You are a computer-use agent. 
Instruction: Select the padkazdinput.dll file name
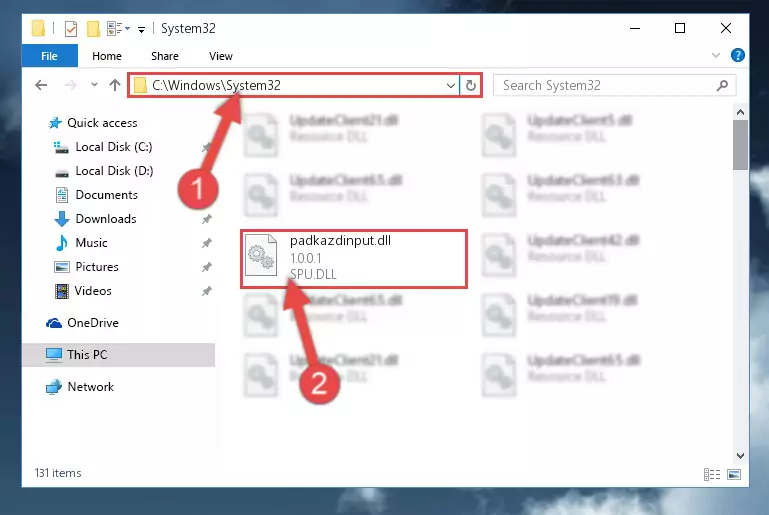coord(340,240)
